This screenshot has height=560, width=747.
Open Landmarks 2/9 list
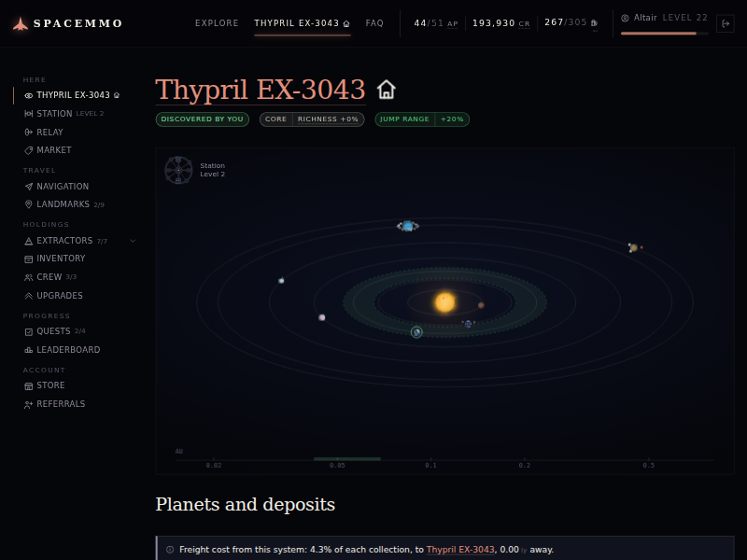coord(63,204)
